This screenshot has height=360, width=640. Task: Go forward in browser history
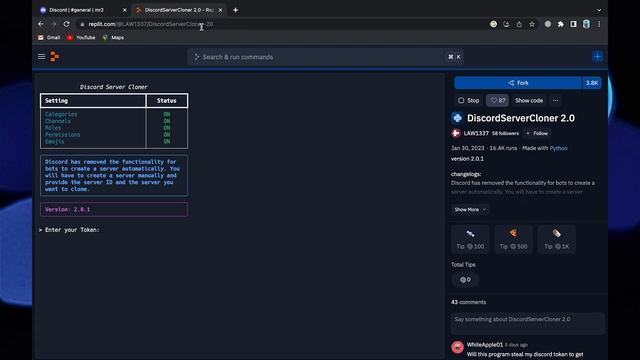[53, 24]
